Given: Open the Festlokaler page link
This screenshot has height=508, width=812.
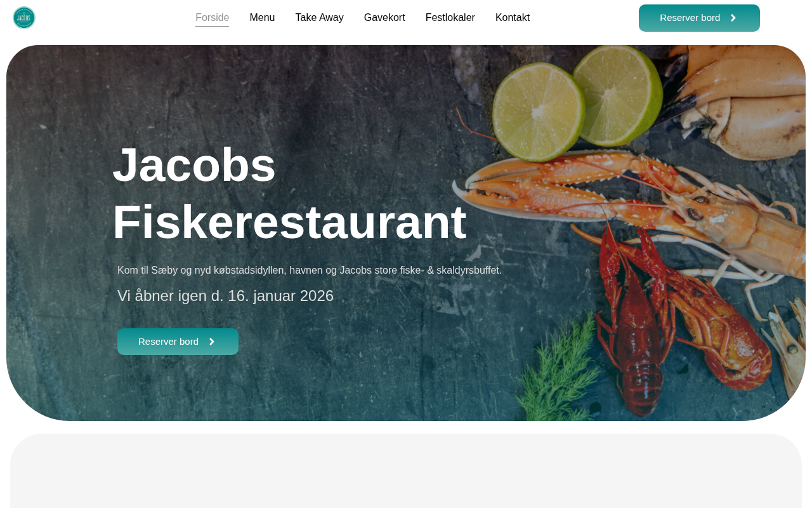Looking at the screenshot, I should point(450,18).
